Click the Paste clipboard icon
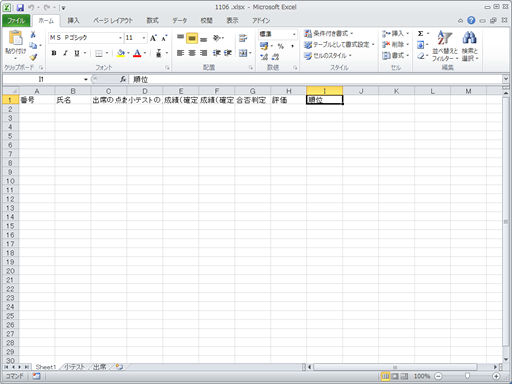 point(15,38)
